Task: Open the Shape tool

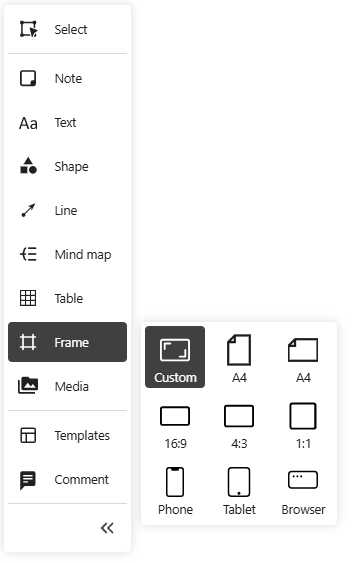Action: click(67, 167)
